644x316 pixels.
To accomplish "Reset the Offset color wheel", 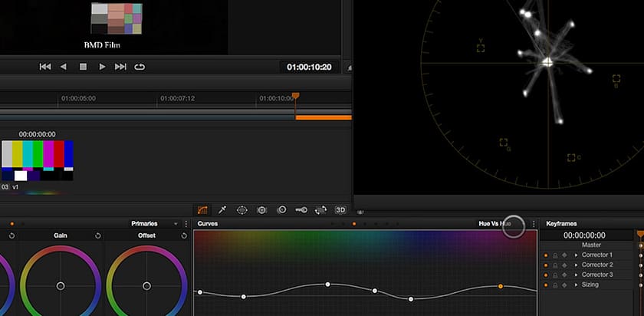I will (184, 235).
